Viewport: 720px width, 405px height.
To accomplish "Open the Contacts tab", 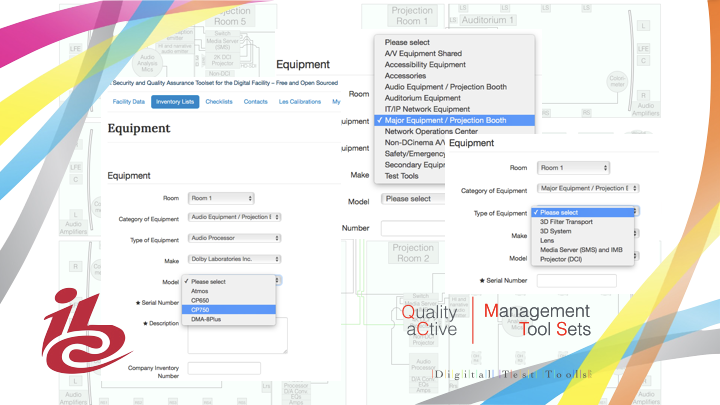I will (x=255, y=101).
